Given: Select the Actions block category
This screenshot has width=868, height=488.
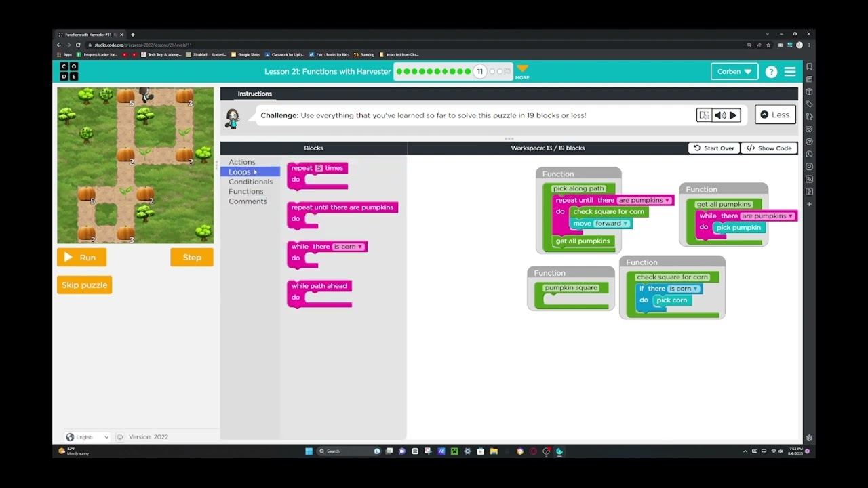Looking at the screenshot, I should pos(242,162).
